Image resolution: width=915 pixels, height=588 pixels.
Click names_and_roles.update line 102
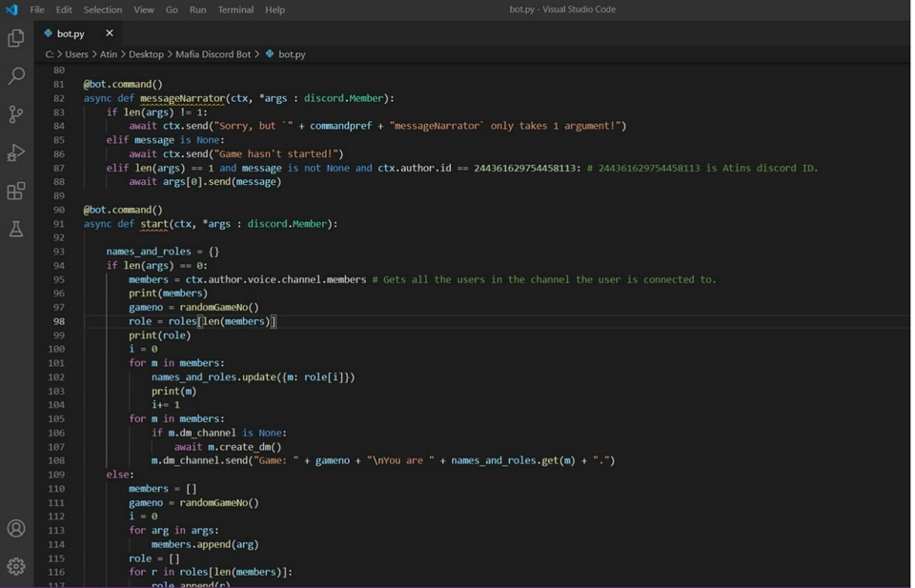click(253, 376)
